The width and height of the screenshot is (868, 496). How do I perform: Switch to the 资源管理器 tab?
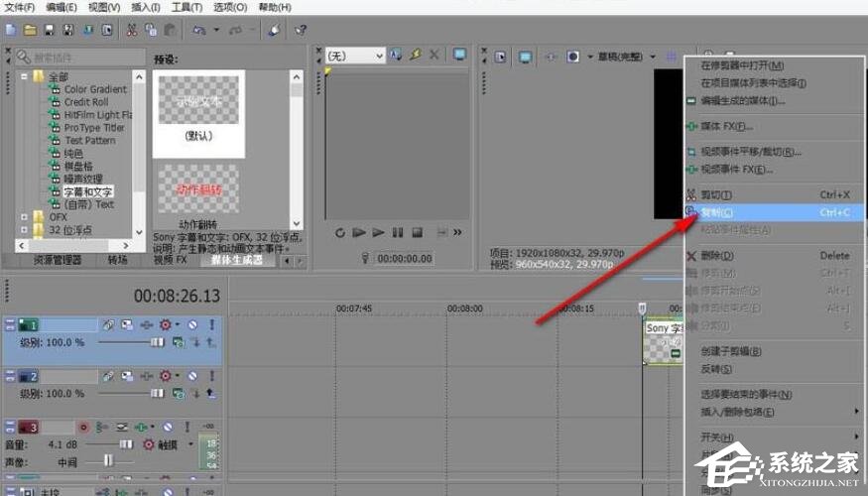(57, 260)
